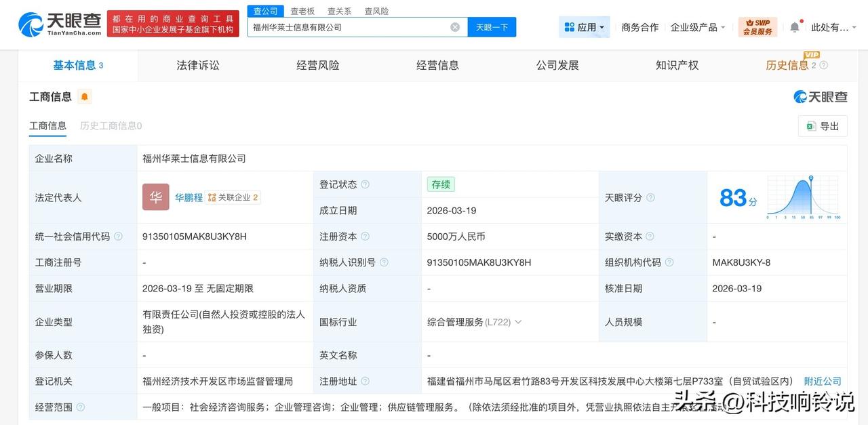Click the help icon next to 经营范围
868x425 pixels.
click(x=81, y=407)
